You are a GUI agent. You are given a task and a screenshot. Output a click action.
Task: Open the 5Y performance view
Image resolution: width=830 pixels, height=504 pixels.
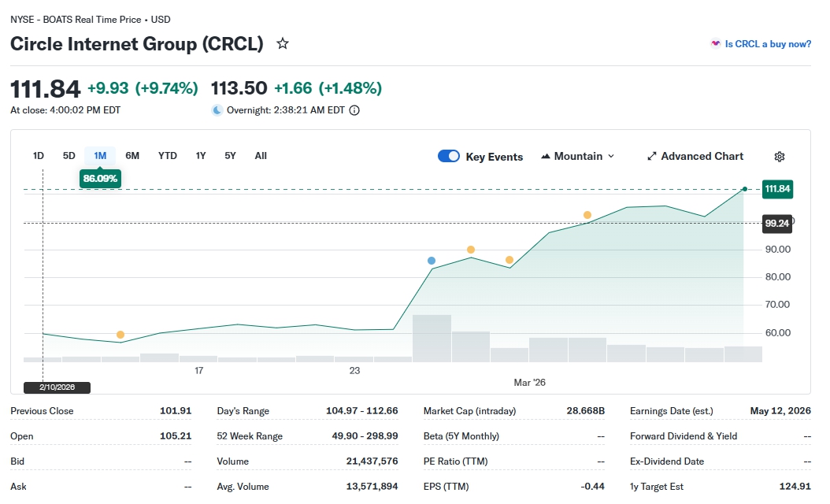(229, 156)
